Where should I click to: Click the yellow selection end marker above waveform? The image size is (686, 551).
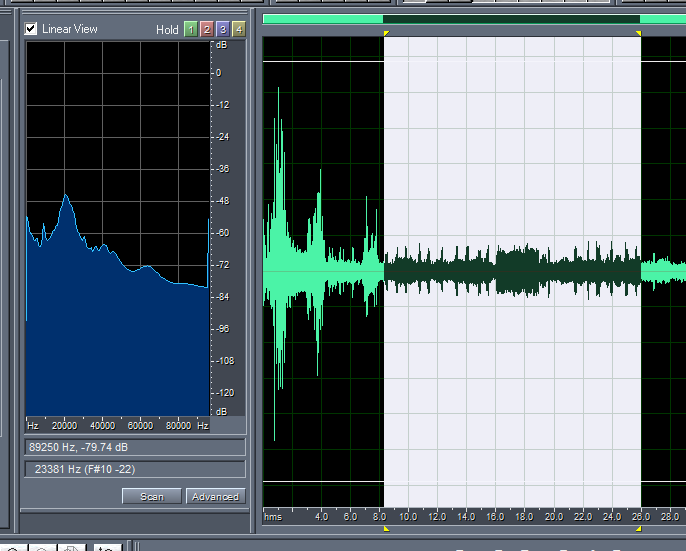pos(639,33)
